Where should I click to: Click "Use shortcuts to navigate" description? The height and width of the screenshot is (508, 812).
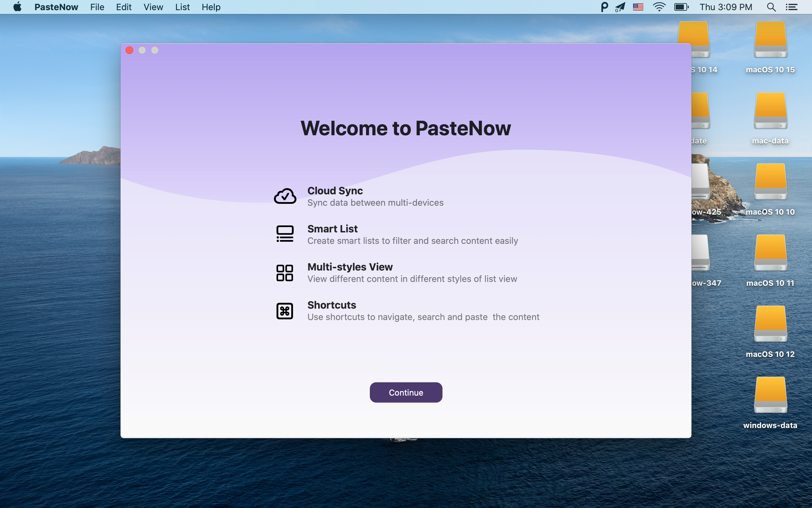423,317
